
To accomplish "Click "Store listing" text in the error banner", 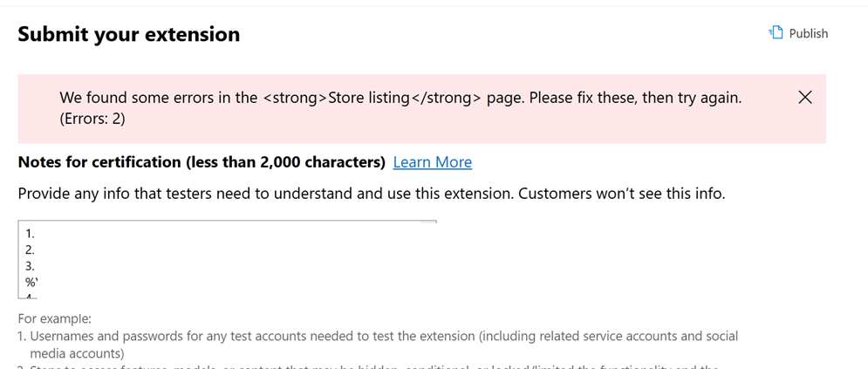I will coord(368,98).
